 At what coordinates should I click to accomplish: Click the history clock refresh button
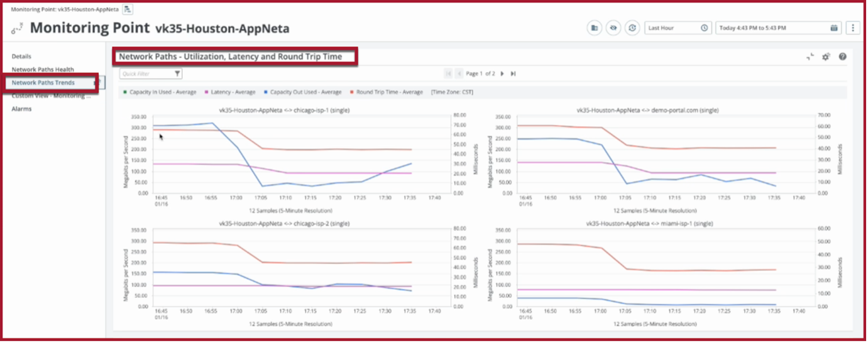633,28
